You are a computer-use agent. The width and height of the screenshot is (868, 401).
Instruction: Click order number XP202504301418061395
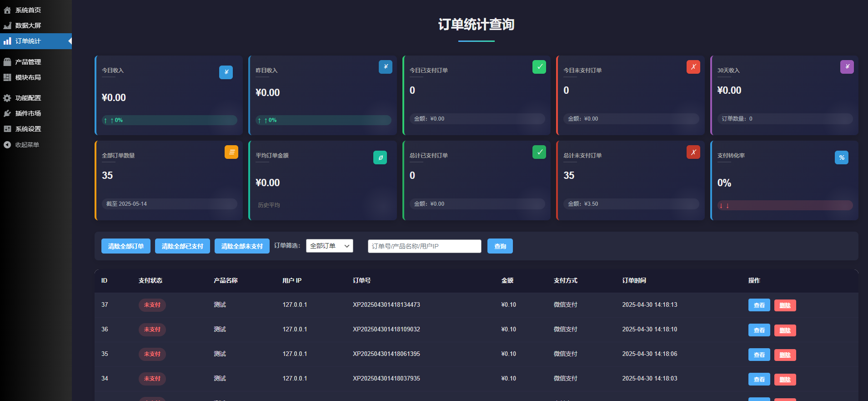point(386,354)
